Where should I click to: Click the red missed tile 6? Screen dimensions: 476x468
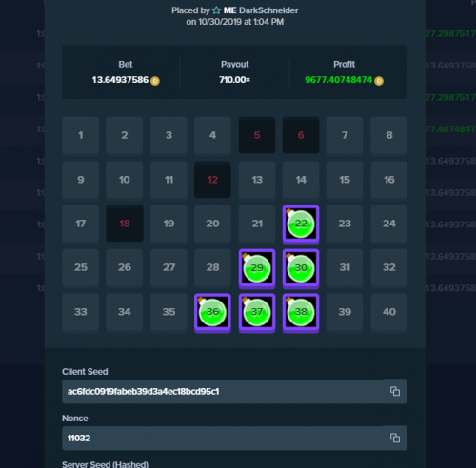coord(301,135)
